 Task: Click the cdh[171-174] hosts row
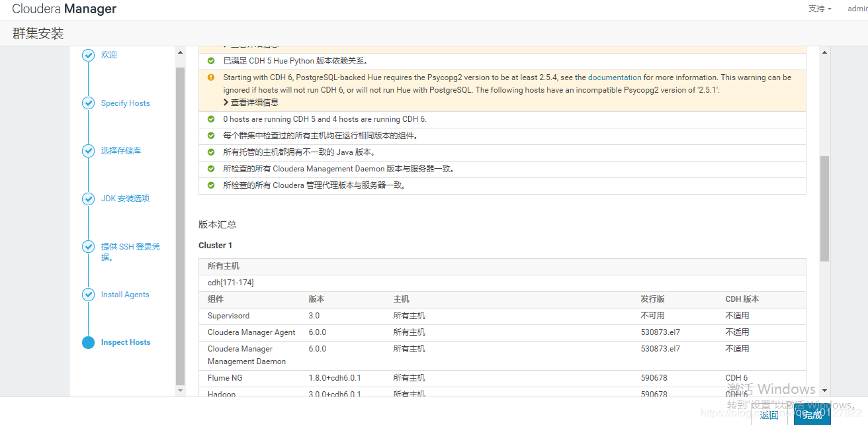[502, 283]
